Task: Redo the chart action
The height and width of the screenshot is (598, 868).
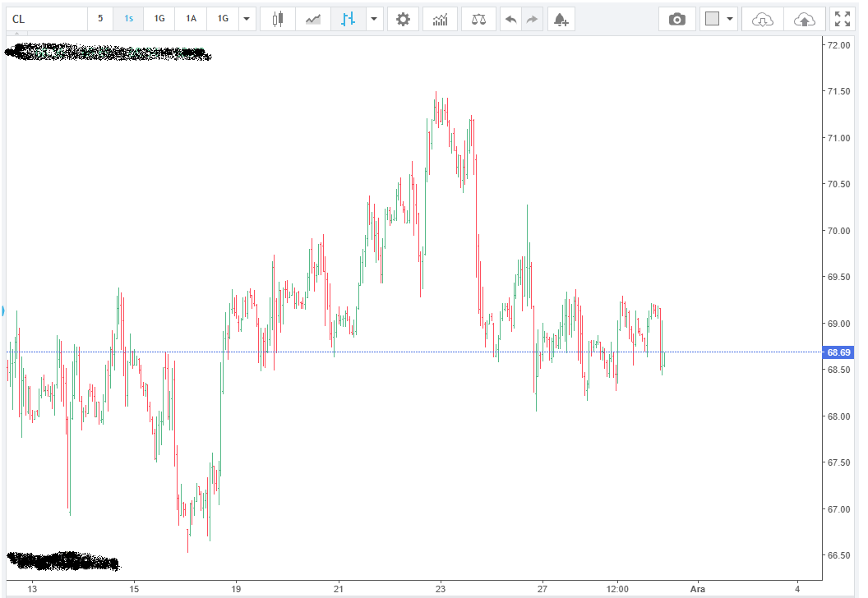Action: click(x=533, y=19)
